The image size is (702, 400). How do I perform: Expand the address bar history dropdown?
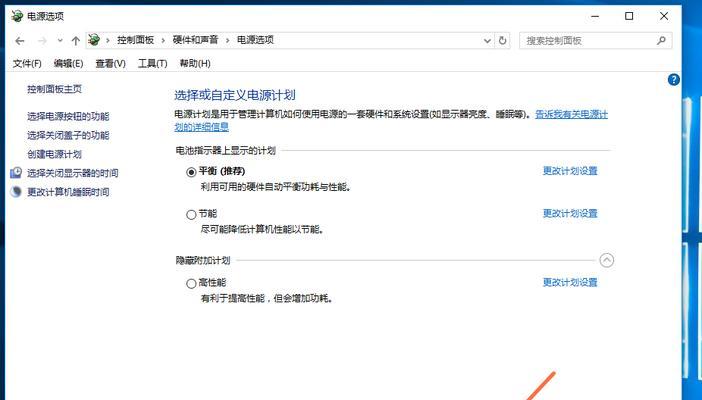[x=488, y=41]
